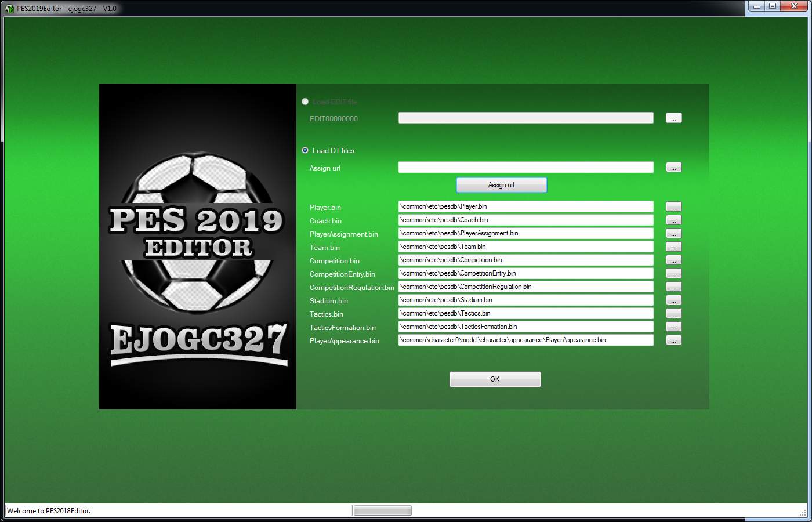Click the CompetitionEntry.bin path field
Viewport: 812px width, 522px height.
click(x=525, y=273)
